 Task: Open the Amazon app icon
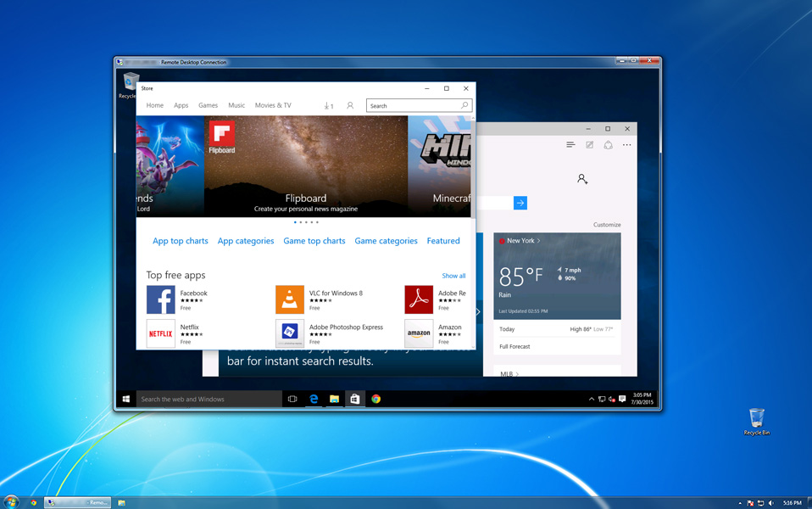(x=419, y=333)
